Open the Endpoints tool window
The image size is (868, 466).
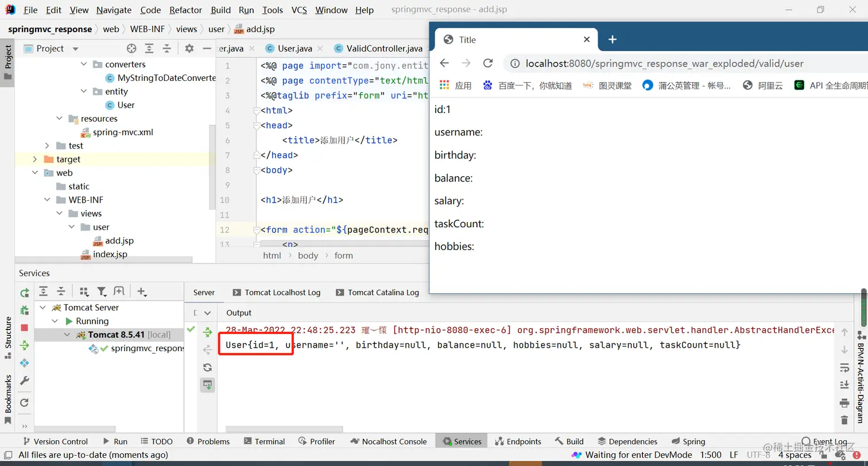(x=518, y=441)
